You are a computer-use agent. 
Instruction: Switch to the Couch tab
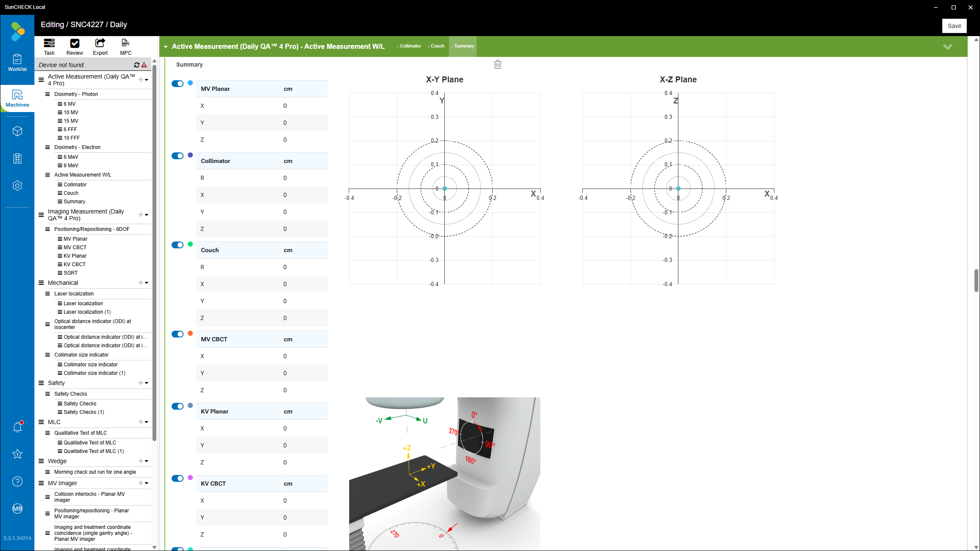coord(437,46)
